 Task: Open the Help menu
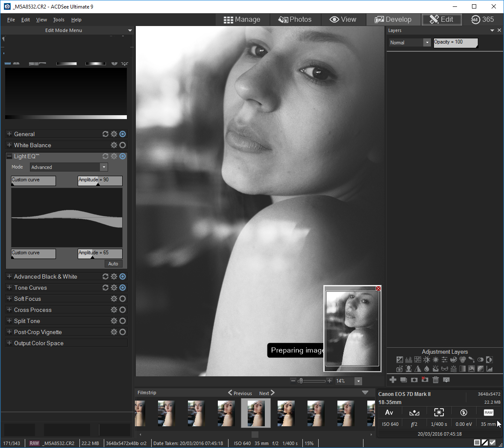76,20
